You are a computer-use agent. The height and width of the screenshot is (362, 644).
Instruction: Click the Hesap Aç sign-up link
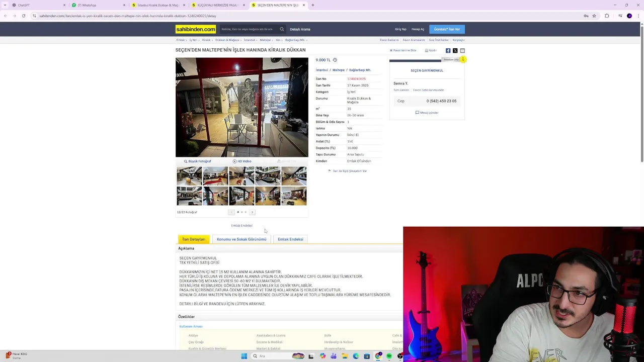[418, 29]
